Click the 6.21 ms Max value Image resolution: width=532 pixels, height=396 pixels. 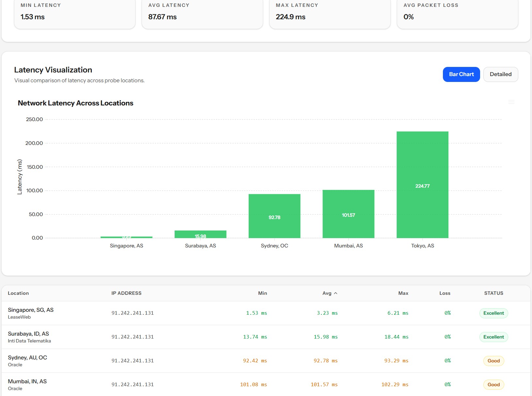[398, 313]
